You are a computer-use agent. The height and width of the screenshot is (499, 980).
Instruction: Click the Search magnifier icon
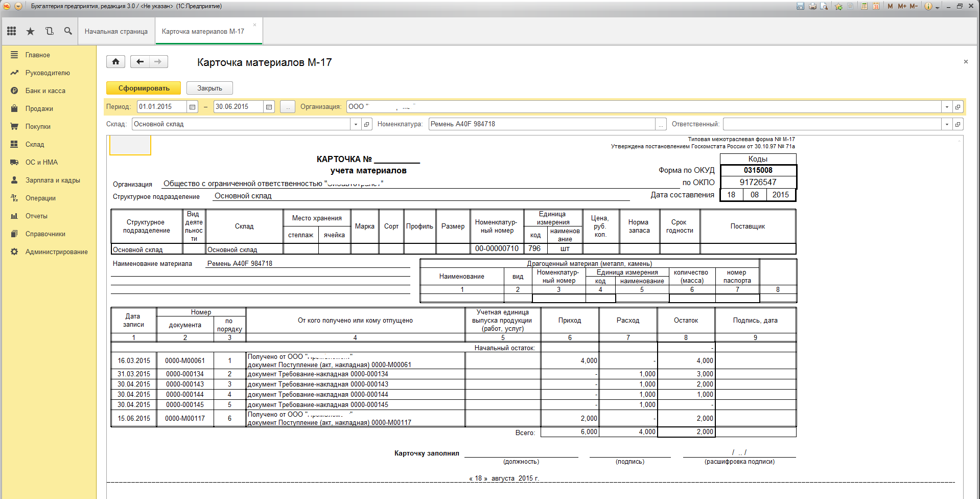68,31
